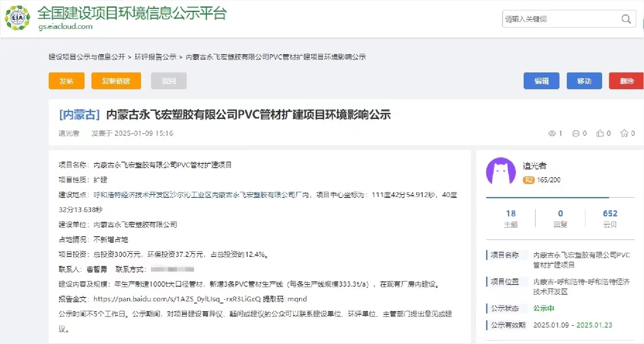Screen dimensions: 644x344
Task: Click the 165/200 level progress text
Action: click(549, 180)
